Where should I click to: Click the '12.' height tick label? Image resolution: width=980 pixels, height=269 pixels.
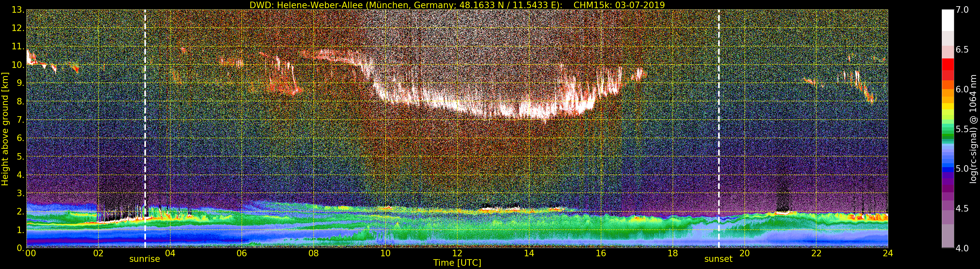(x=18, y=28)
